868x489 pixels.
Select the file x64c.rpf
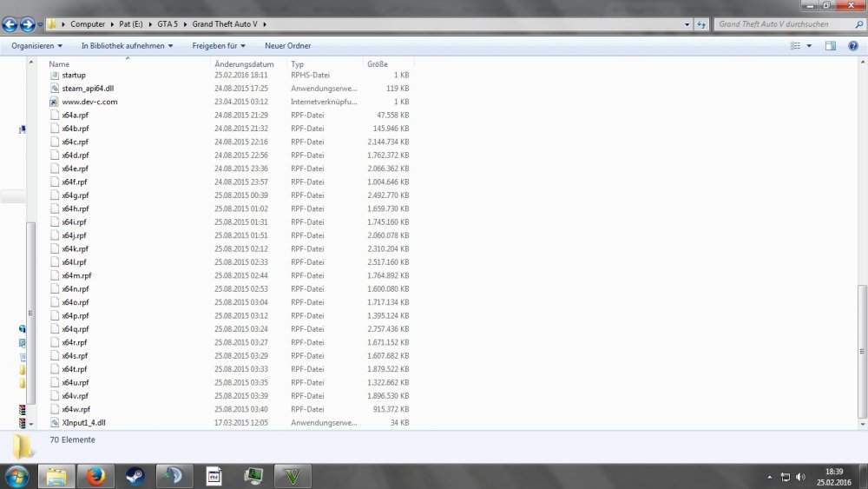[76, 142]
